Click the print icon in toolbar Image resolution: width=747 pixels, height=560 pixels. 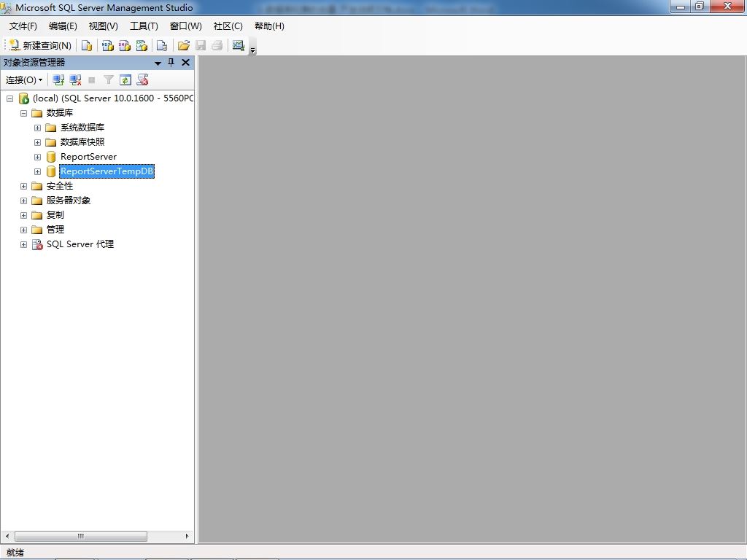217,45
